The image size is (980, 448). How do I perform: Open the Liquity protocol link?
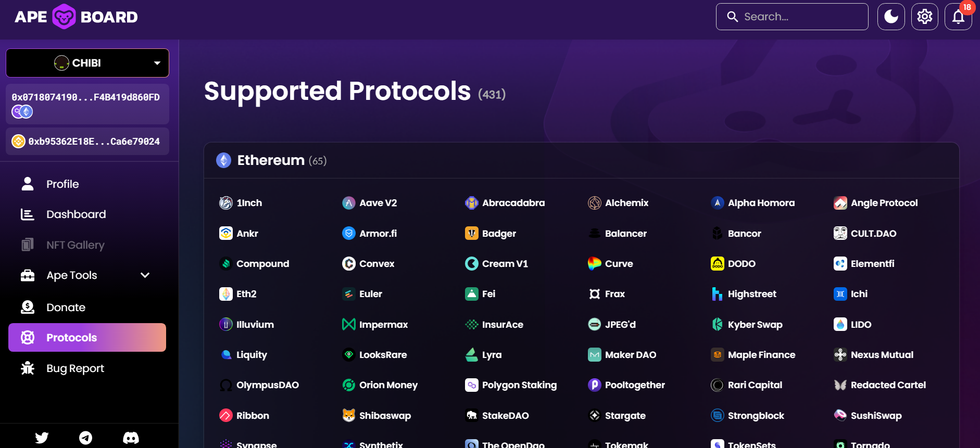pyautogui.click(x=243, y=355)
